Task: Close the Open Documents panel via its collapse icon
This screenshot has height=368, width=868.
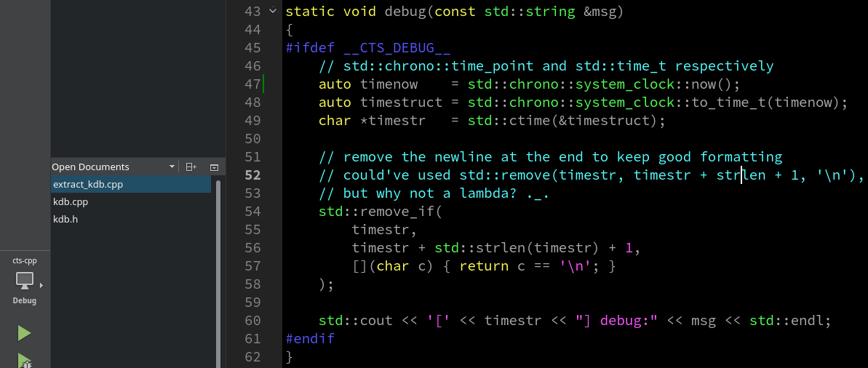Action: coord(214,167)
